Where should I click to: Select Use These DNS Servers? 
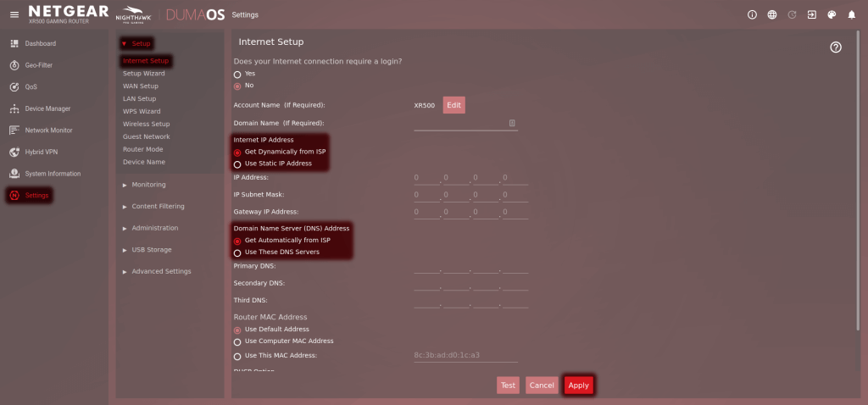click(x=237, y=252)
